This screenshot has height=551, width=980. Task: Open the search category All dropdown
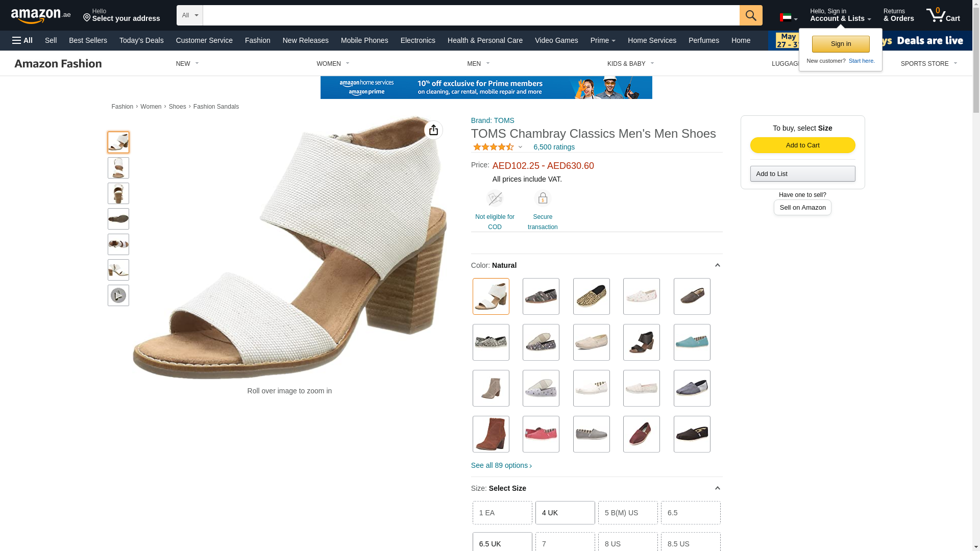pos(190,15)
